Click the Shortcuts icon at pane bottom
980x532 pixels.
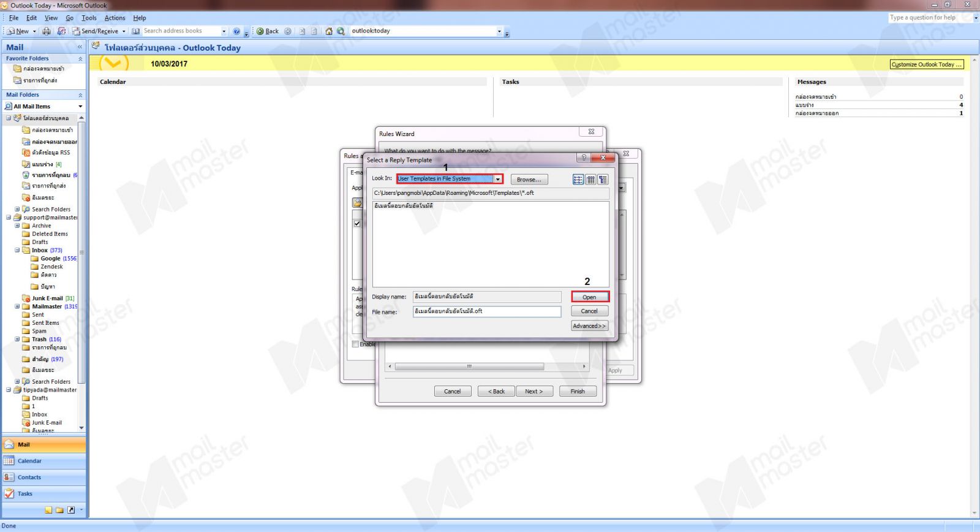click(x=71, y=510)
